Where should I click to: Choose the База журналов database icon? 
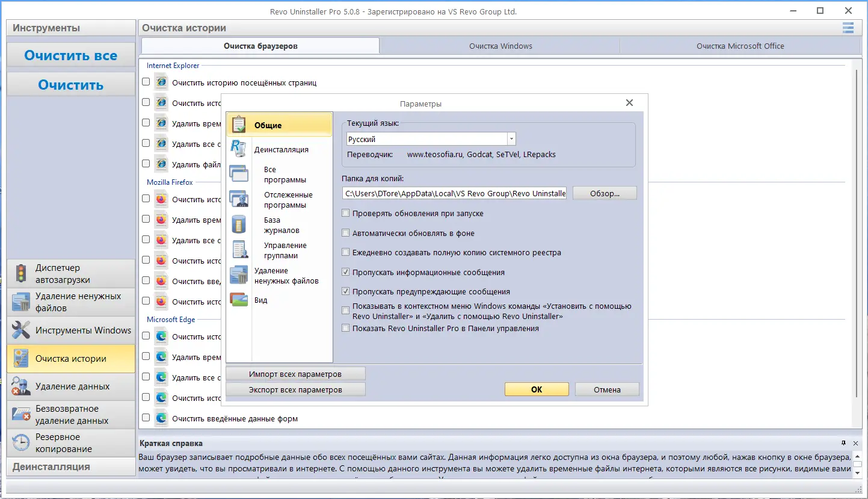click(x=239, y=225)
